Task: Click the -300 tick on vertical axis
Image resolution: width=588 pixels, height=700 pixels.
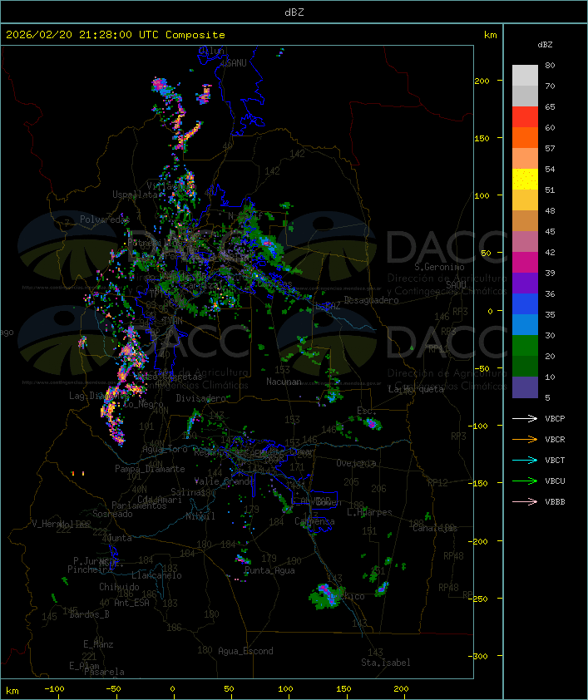Action: coord(477,656)
